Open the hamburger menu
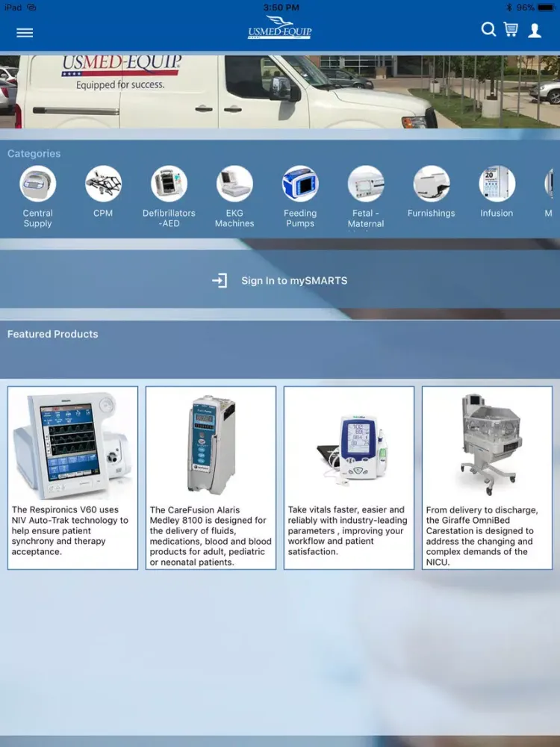 pos(25,32)
